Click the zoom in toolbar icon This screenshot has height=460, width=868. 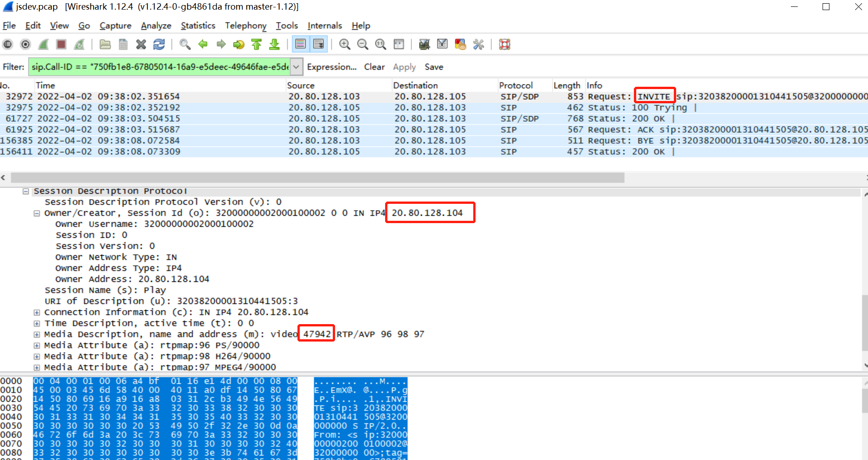tap(344, 45)
